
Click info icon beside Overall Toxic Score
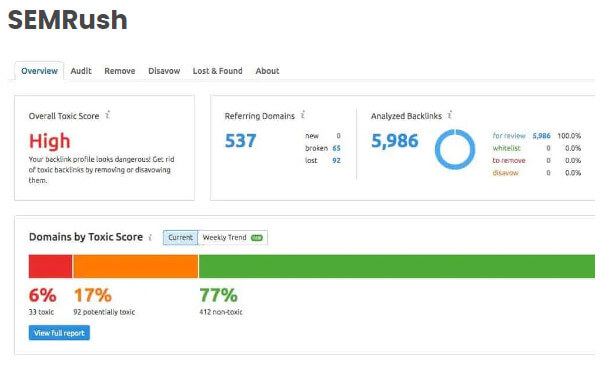(x=108, y=115)
